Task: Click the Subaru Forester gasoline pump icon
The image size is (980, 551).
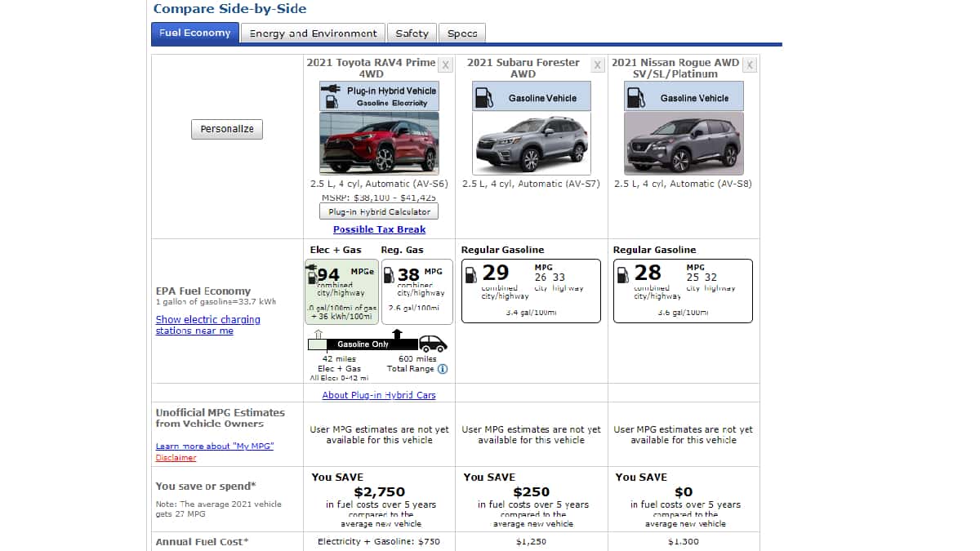Action: point(483,97)
